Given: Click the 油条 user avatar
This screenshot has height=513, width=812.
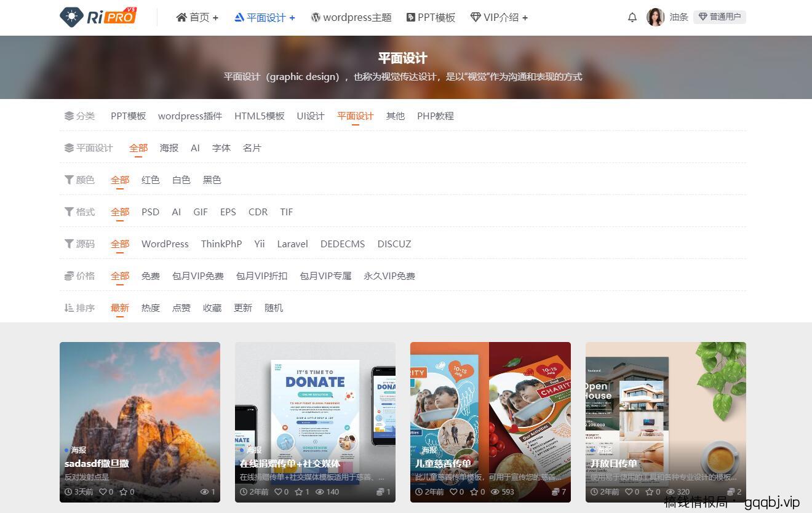Looking at the screenshot, I should pos(655,17).
